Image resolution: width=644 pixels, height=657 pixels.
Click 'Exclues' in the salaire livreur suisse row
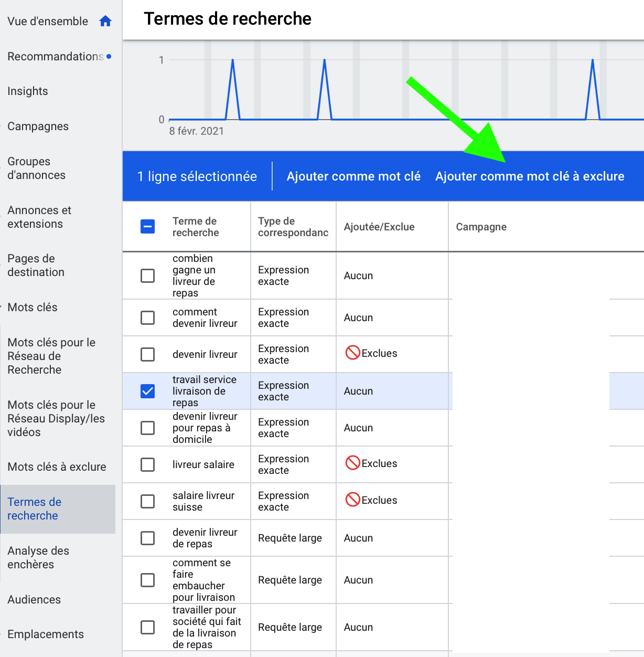pos(379,500)
